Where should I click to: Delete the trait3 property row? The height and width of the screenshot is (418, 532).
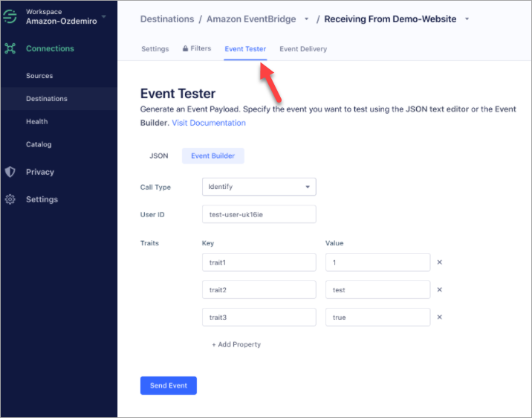[x=439, y=318]
